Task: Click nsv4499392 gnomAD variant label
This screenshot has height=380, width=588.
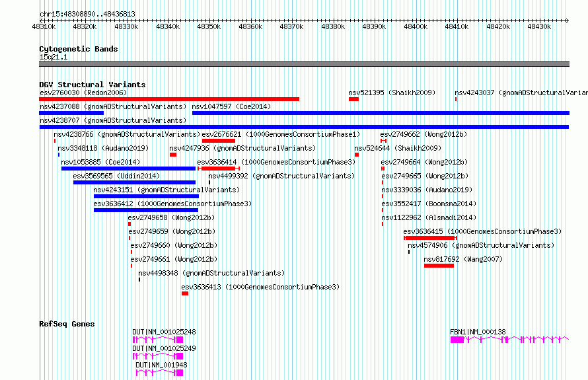Action: (281, 176)
